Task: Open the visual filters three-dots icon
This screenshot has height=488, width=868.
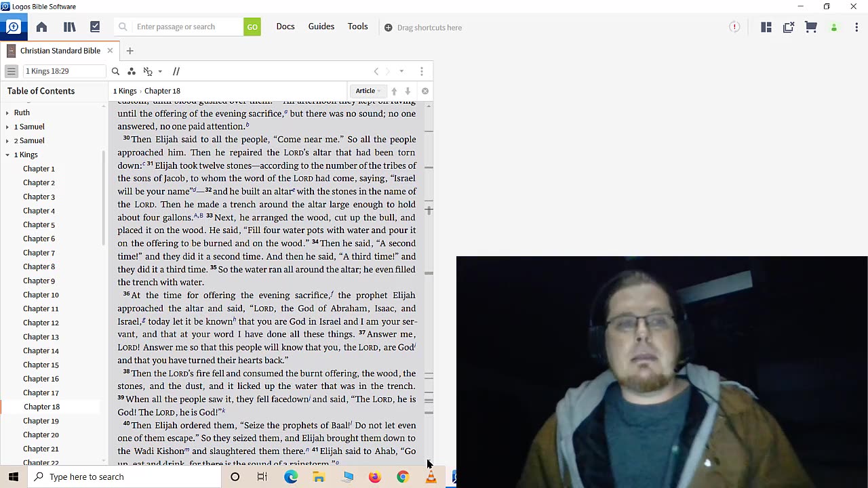Action: pyautogui.click(x=132, y=71)
